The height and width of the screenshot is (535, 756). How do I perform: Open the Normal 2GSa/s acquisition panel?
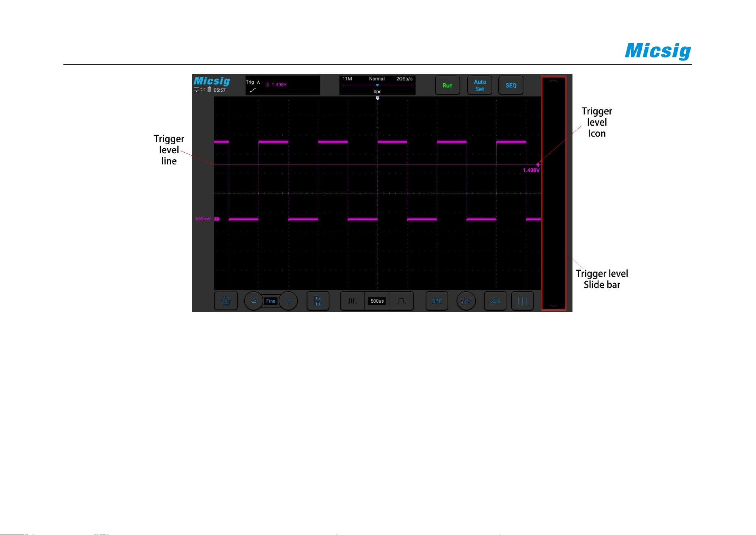click(x=377, y=85)
